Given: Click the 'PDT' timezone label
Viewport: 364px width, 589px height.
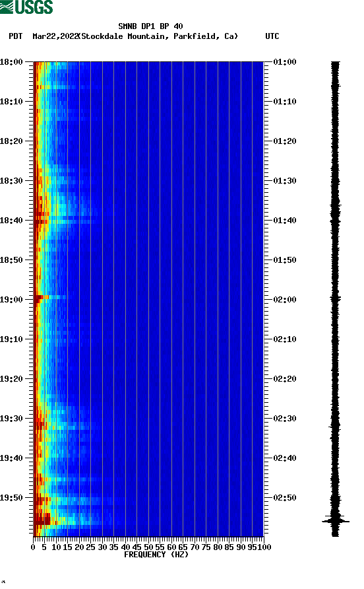Looking at the screenshot, I should click(x=15, y=36).
